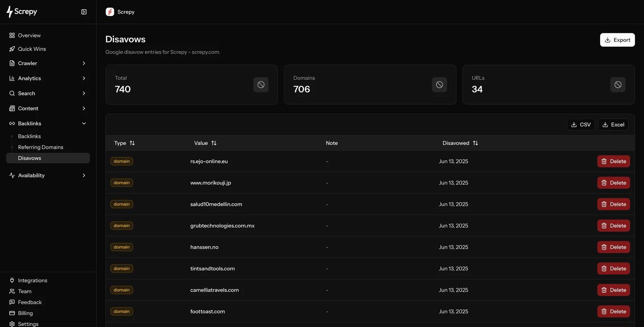Click the grubtechnologies.com.mx domain value

pos(222,226)
